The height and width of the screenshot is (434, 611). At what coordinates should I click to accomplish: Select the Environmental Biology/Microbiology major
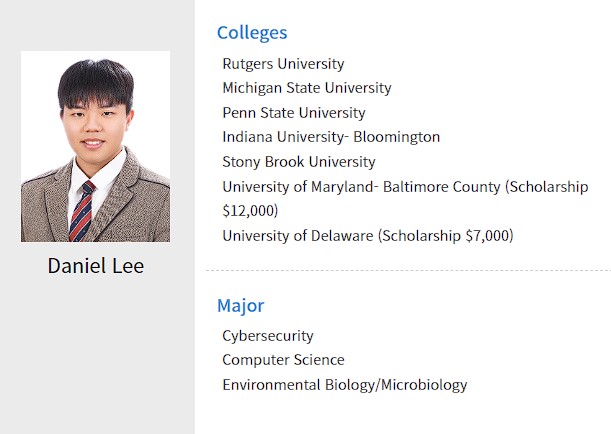345,385
